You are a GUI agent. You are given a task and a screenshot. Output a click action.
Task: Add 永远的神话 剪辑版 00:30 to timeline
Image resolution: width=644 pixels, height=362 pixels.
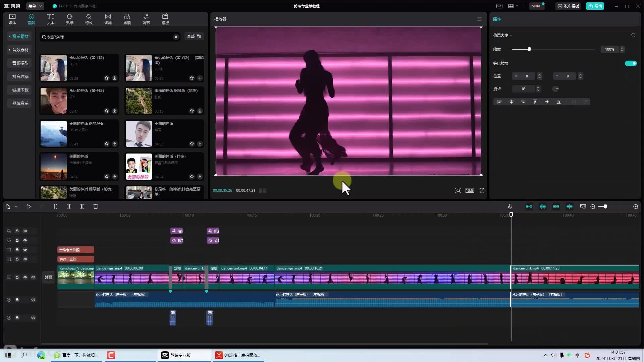(x=200, y=78)
